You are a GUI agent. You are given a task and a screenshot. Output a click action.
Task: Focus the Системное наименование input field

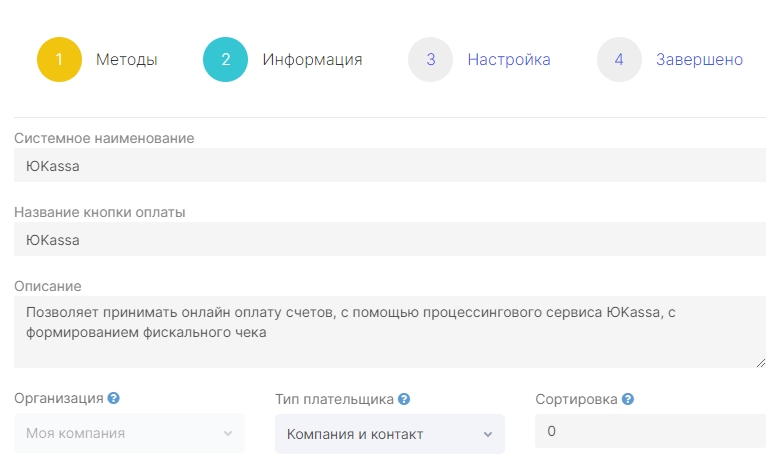tap(390, 165)
